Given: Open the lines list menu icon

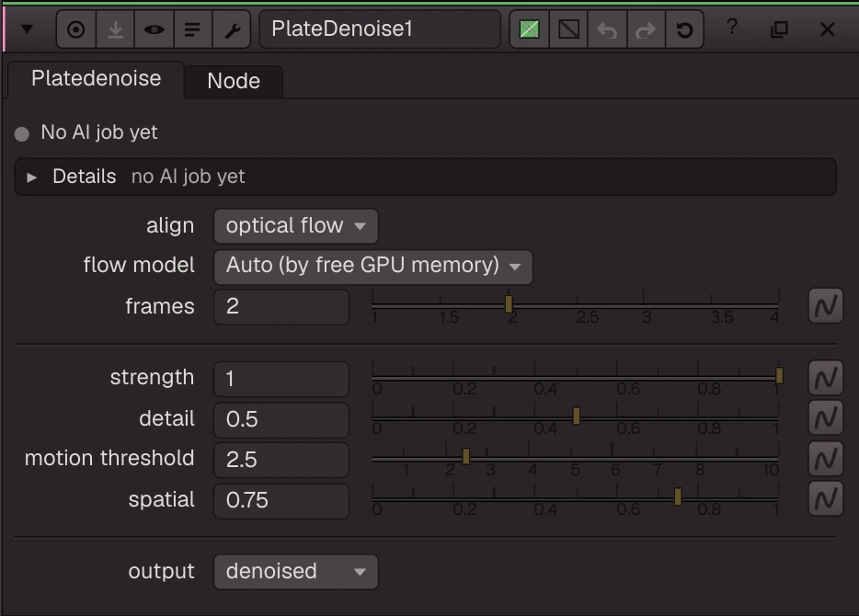Looking at the screenshot, I should point(192,29).
